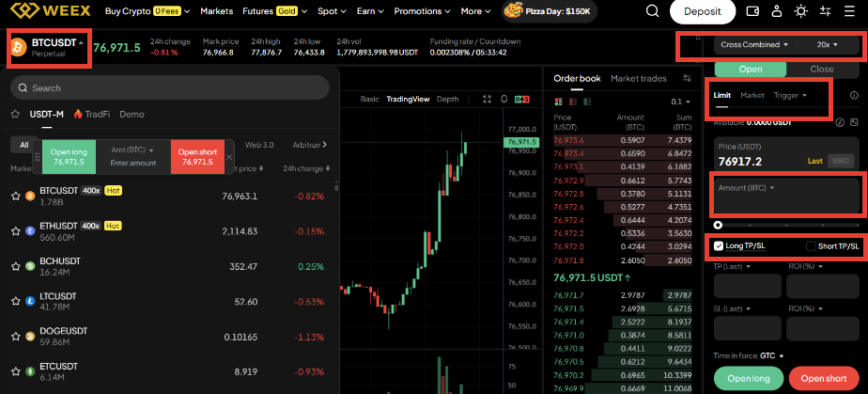868x394 pixels.
Task: Switch to the Demo tab
Action: pos(132,114)
